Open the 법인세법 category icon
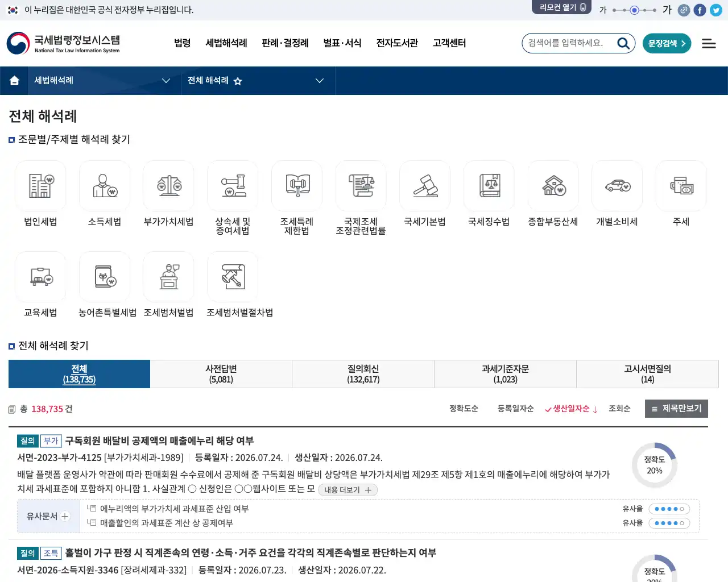Image resolution: width=728 pixels, height=582 pixels. point(40,186)
